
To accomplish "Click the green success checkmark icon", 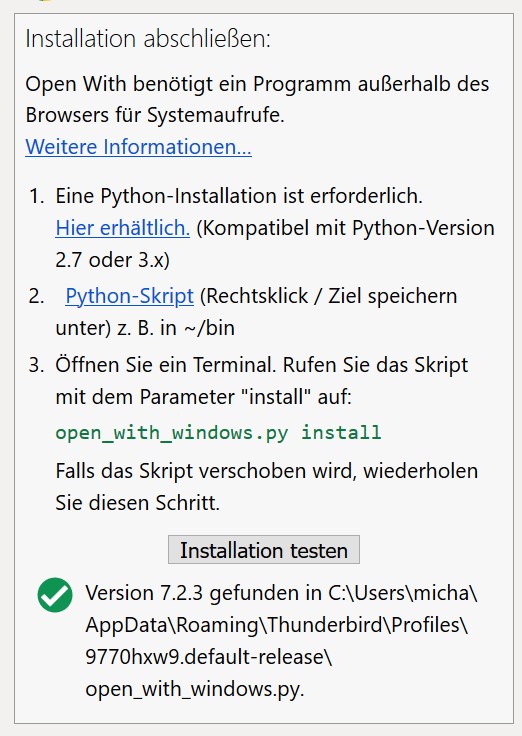I will [x=55, y=595].
